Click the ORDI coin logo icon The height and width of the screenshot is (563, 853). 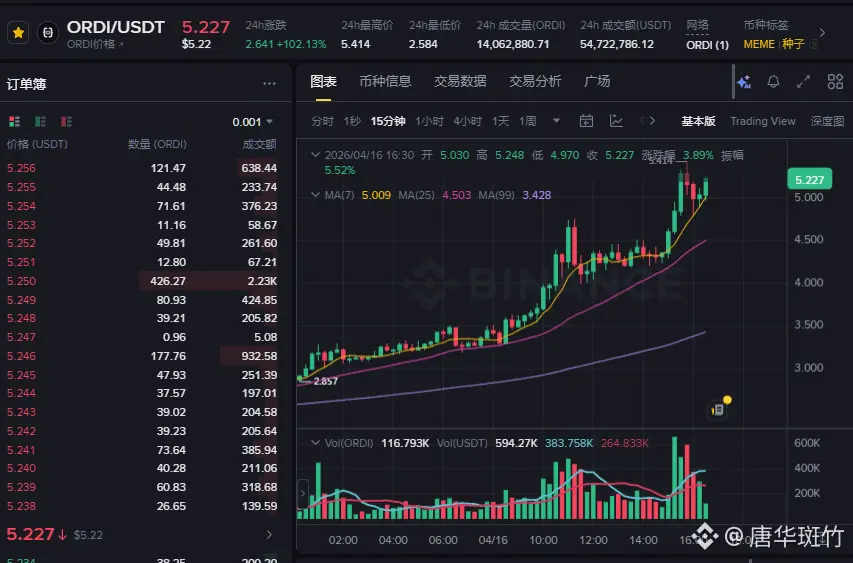click(x=48, y=33)
